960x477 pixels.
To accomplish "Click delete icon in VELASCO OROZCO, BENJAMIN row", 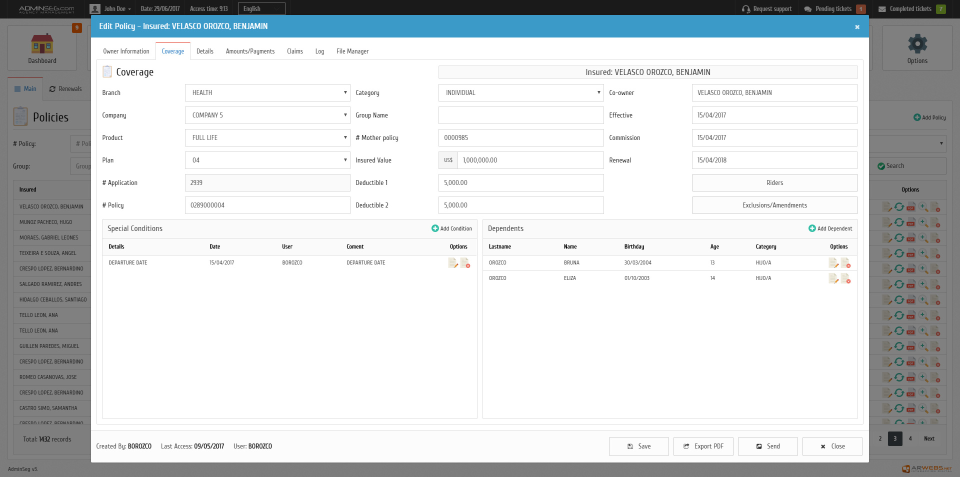I will (x=936, y=207).
